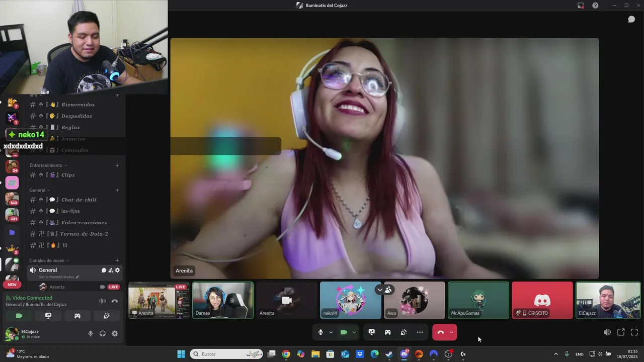
Task: Mute microphone in user panel
Action: click(91, 333)
